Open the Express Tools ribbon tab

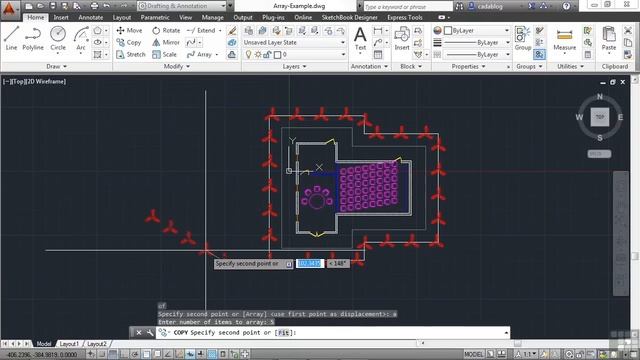pyautogui.click(x=404, y=18)
